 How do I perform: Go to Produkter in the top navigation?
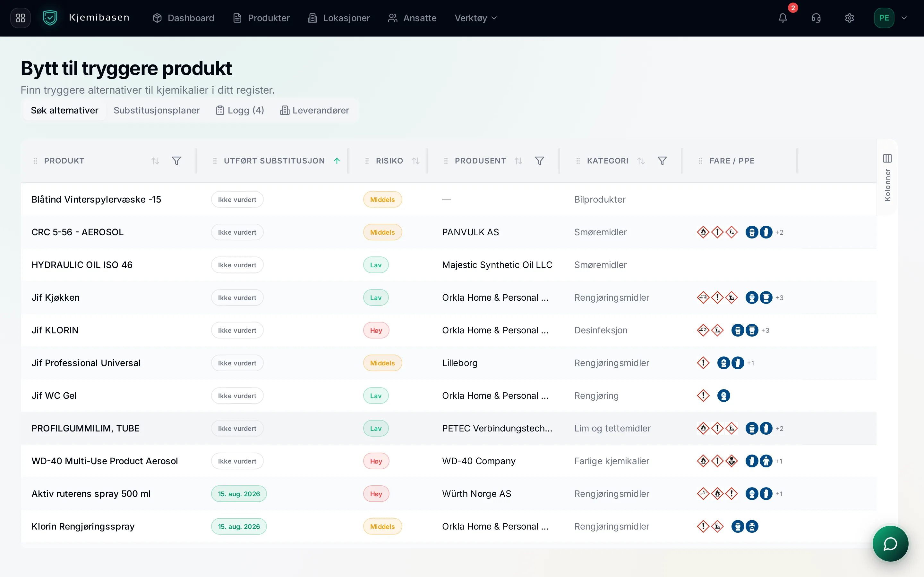click(261, 18)
